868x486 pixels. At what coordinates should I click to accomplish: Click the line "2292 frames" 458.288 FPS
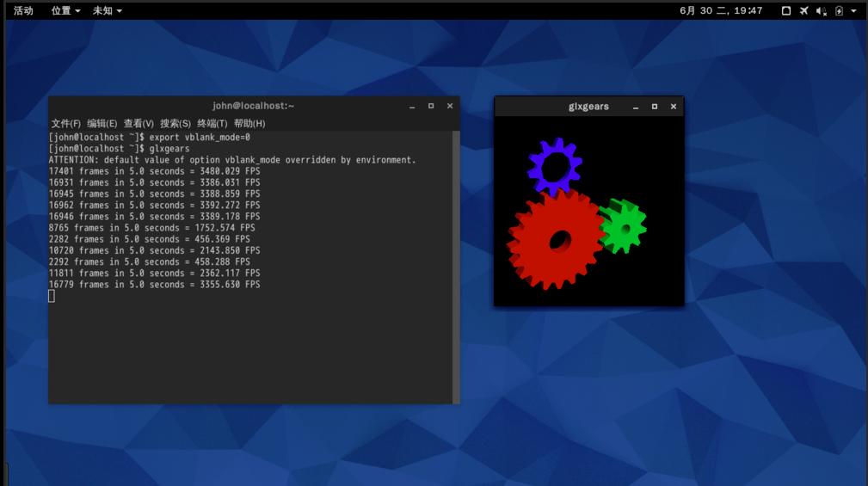tap(150, 261)
